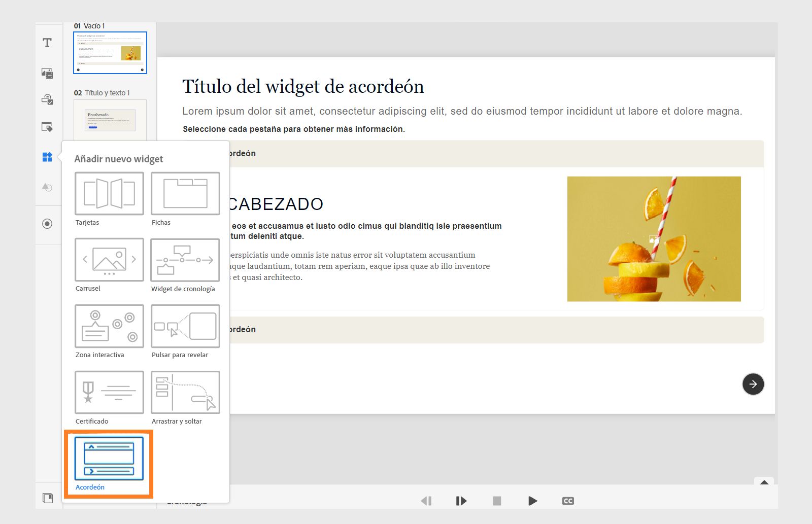Select the orange juice image
Image resolution: width=812 pixels, height=524 pixels.
click(x=654, y=239)
